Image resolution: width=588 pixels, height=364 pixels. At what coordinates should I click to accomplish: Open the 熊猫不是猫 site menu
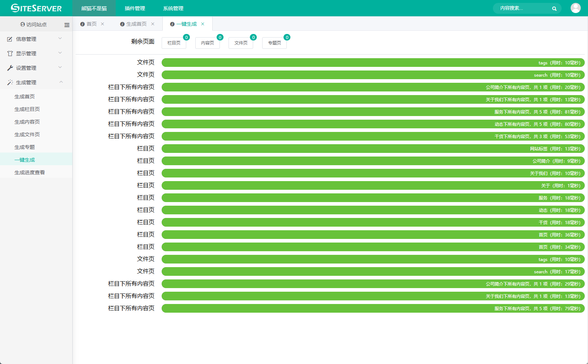pos(94,8)
